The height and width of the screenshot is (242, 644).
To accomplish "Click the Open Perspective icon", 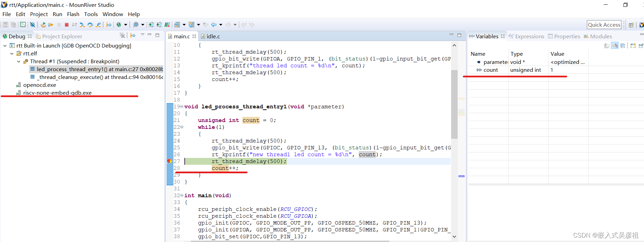I will coord(631,25).
